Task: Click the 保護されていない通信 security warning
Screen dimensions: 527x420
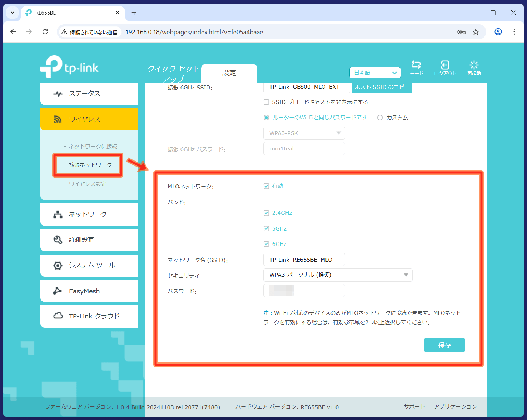Action: click(x=90, y=32)
